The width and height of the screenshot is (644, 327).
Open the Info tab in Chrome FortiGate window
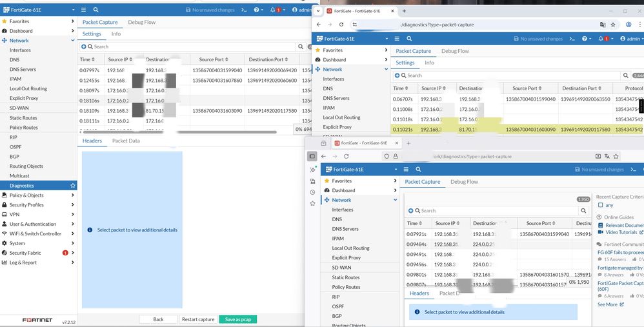click(x=429, y=63)
